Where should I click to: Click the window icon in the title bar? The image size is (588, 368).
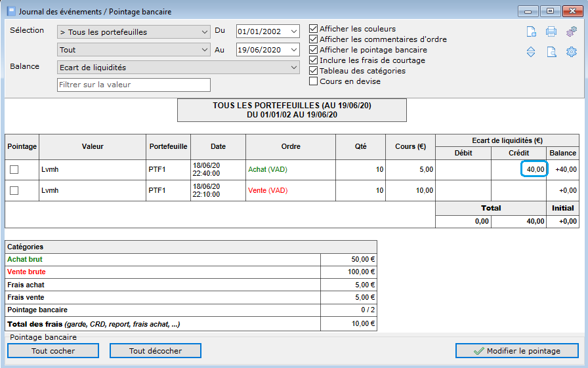point(11,11)
